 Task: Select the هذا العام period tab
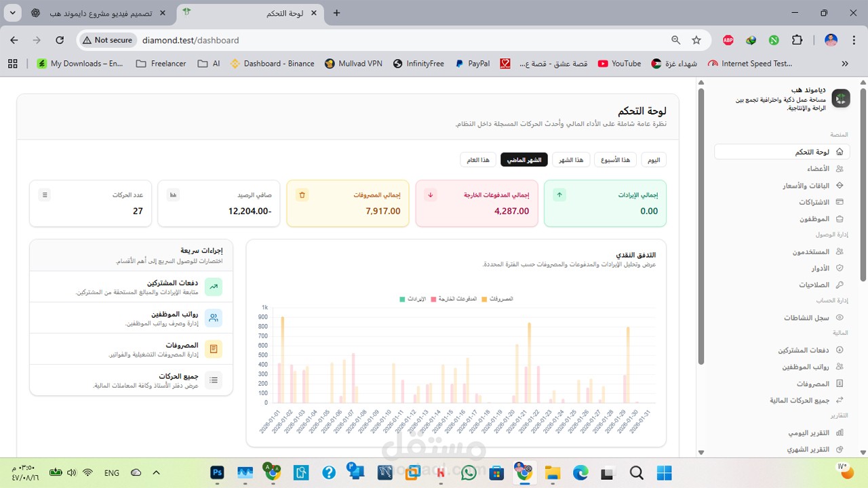click(x=478, y=159)
